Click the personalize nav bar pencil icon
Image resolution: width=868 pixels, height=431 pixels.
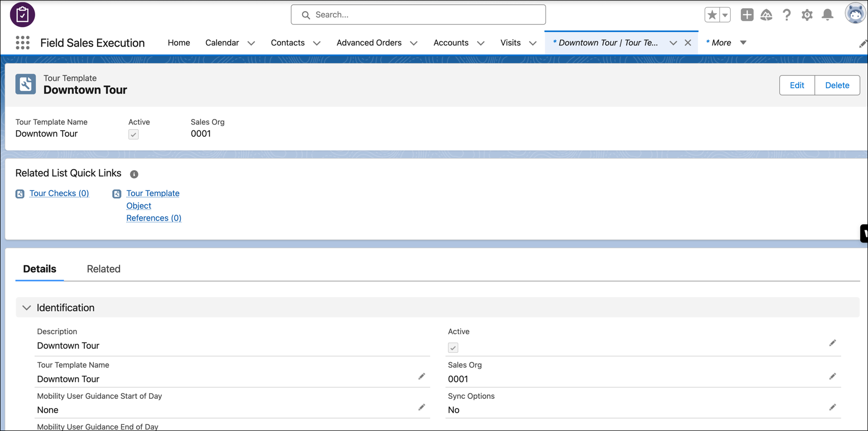click(x=862, y=44)
